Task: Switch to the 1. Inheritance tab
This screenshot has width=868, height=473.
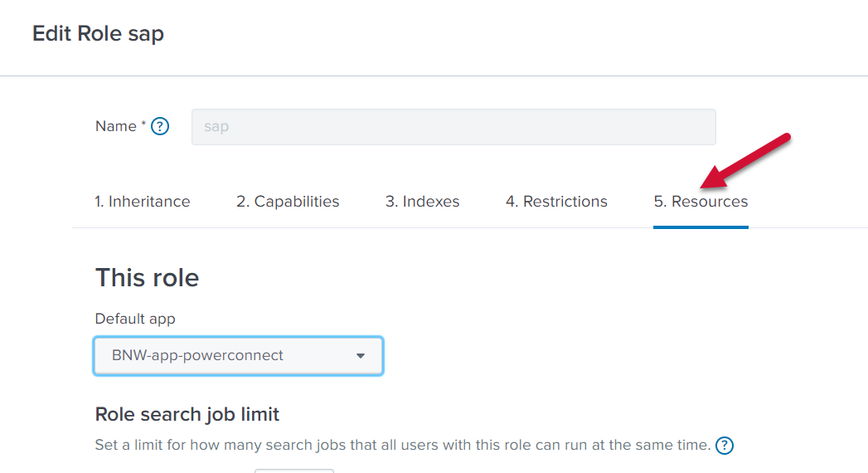Action: tap(142, 202)
